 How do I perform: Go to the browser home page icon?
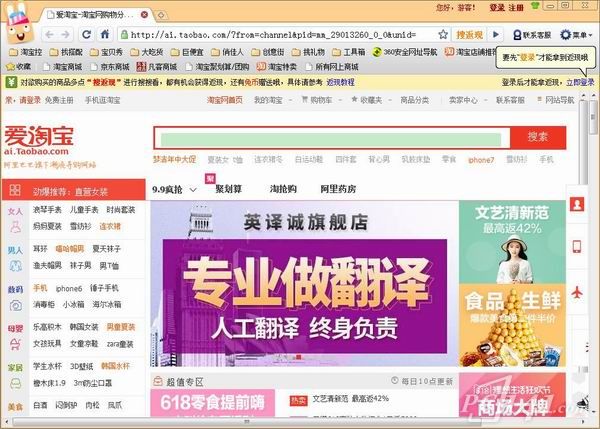tap(104, 34)
